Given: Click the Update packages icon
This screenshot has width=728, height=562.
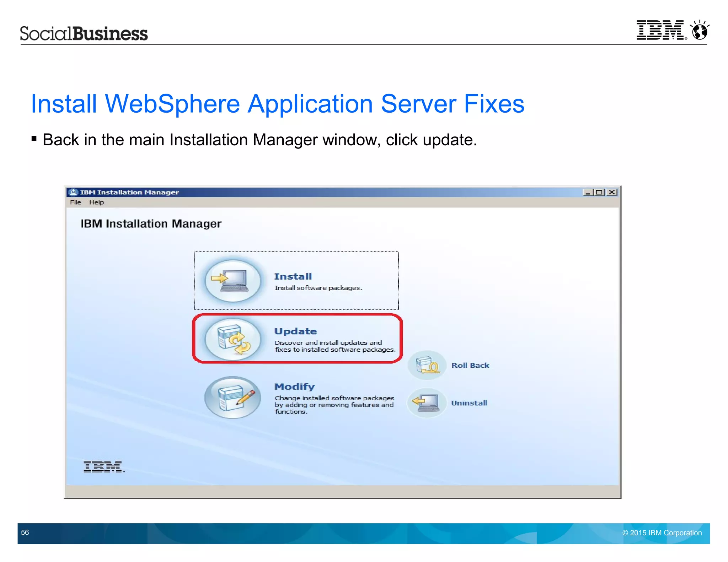Looking at the screenshot, I should 233,339.
